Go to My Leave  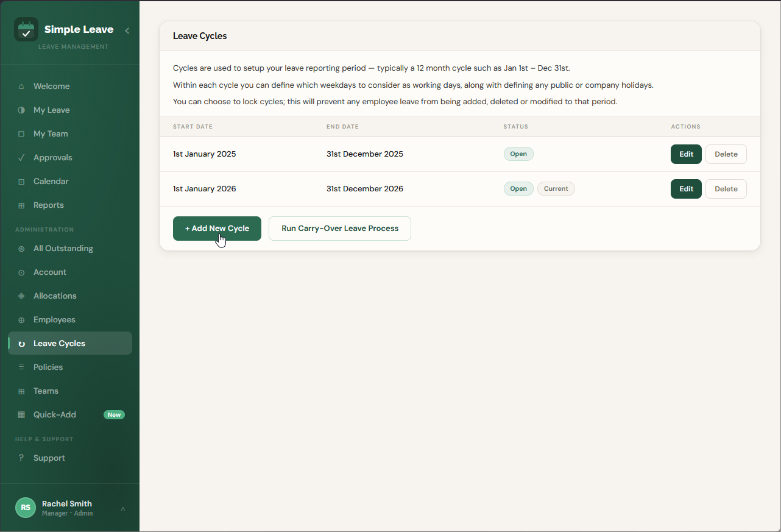(70, 110)
